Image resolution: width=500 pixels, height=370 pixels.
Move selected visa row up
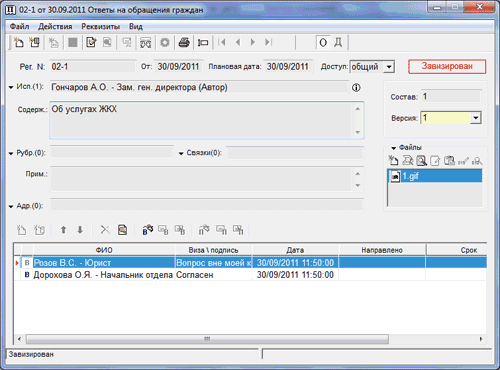[x=63, y=230]
